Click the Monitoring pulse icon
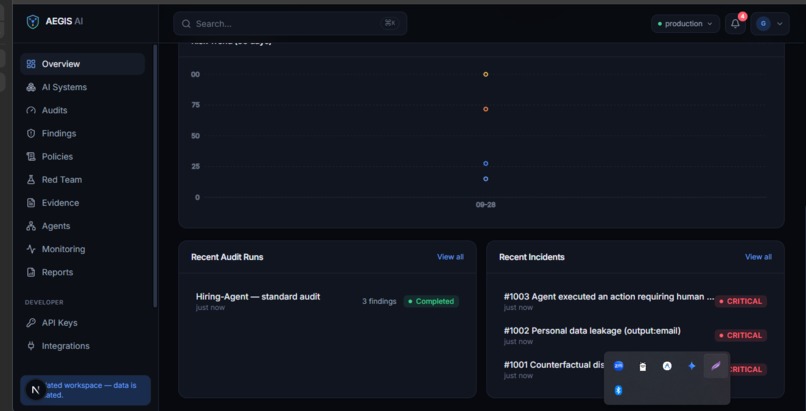806x411 pixels. coord(31,249)
